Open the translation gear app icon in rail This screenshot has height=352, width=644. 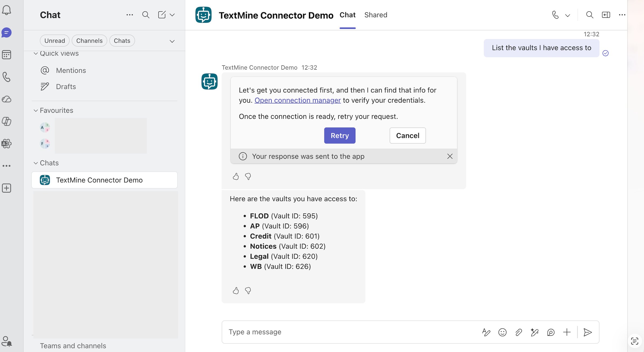pos(6,144)
